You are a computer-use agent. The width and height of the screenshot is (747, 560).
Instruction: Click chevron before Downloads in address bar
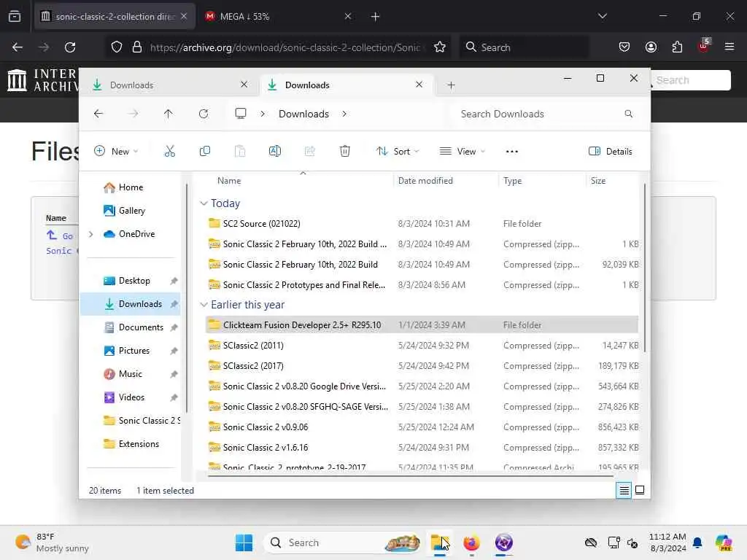(x=263, y=114)
